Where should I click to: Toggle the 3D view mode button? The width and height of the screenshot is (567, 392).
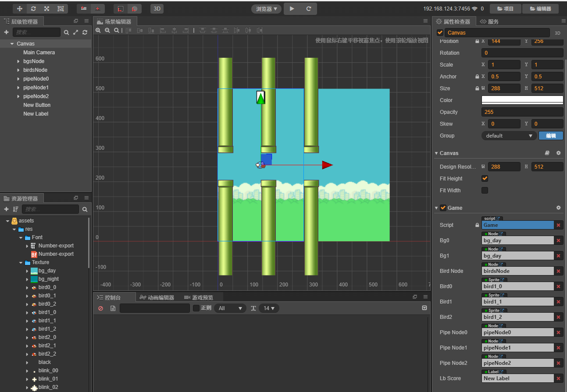point(157,9)
